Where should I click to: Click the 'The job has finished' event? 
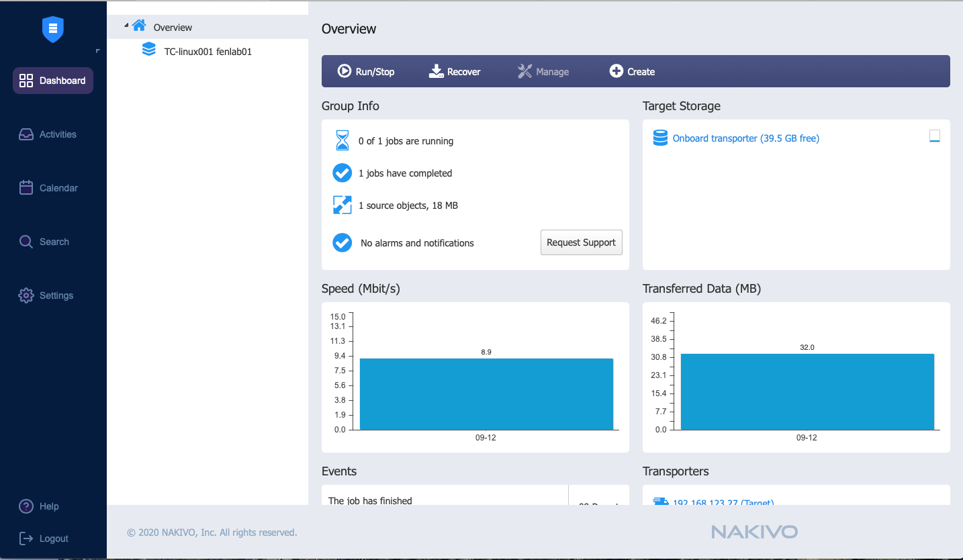pos(370,500)
